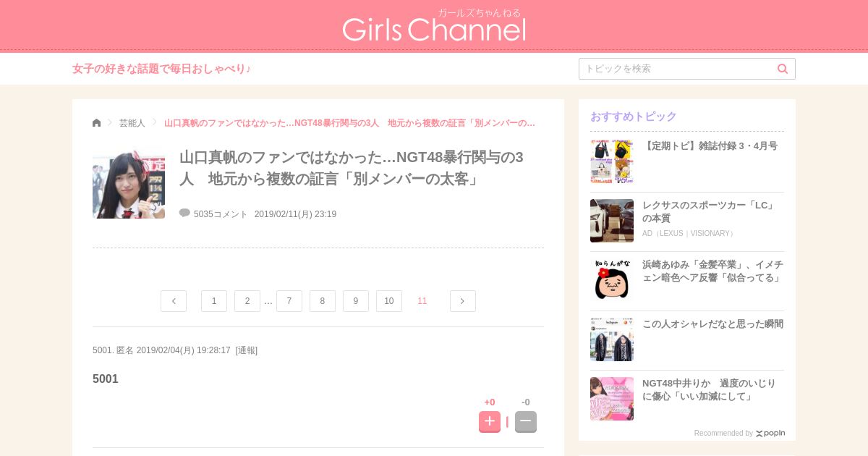The height and width of the screenshot is (456, 868).
Task: Click the Recommended by text
Action: click(723, 434)
